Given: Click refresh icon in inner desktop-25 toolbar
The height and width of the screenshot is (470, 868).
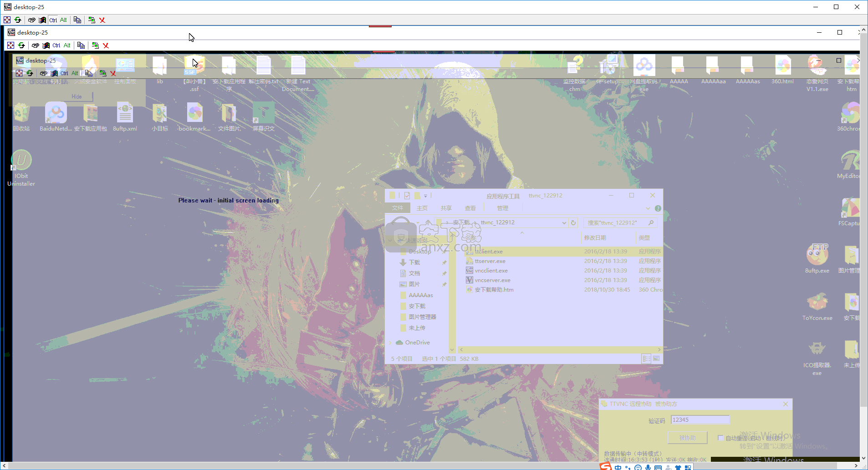Looking at the screenshot, I should tap(21, 45).
